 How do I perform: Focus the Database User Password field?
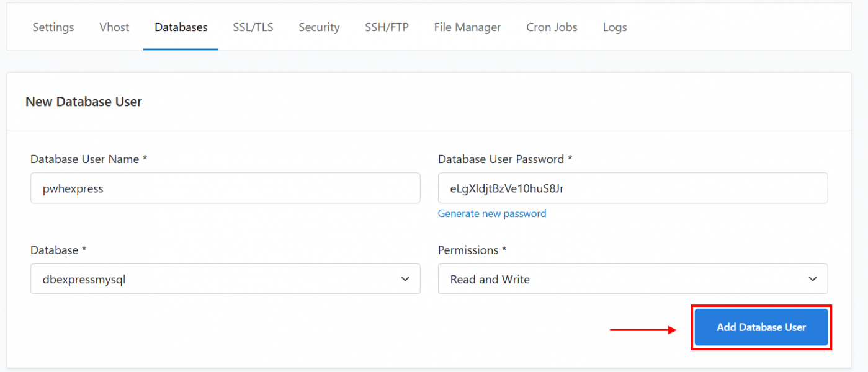tap(632, 188)
